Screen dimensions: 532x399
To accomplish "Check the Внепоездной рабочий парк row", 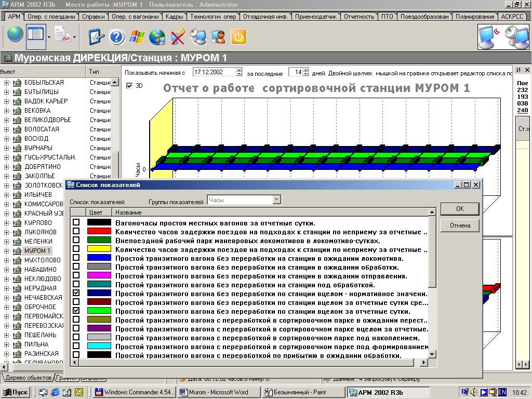I will pyautogui.click(x=76, y=240).
